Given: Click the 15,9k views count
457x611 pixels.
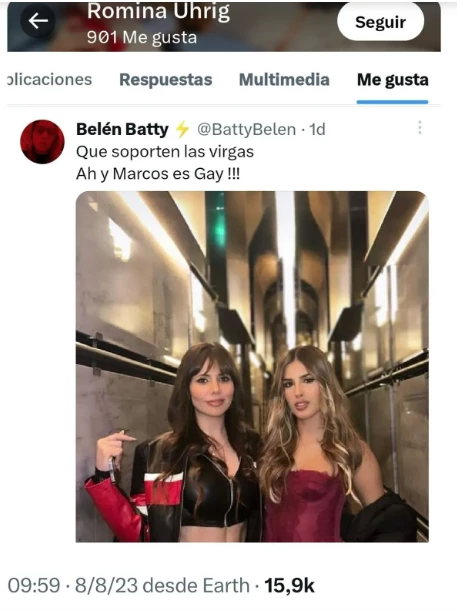Looking at the screenshot, I should coord(289,586).
